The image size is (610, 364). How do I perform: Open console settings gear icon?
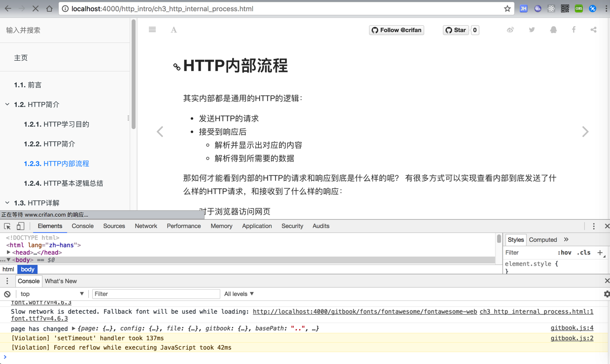607,294
